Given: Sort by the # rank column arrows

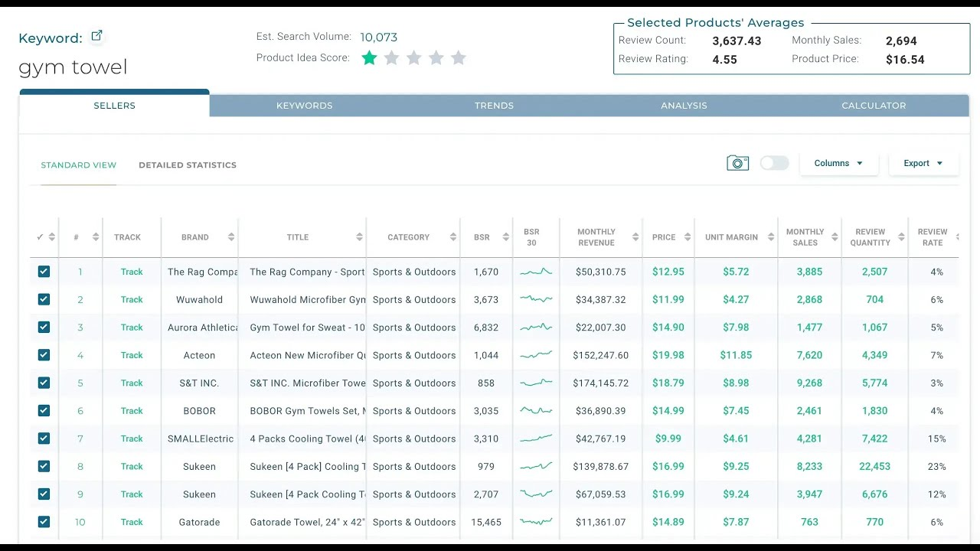Looking at the screenshot, I should [96, 237].
